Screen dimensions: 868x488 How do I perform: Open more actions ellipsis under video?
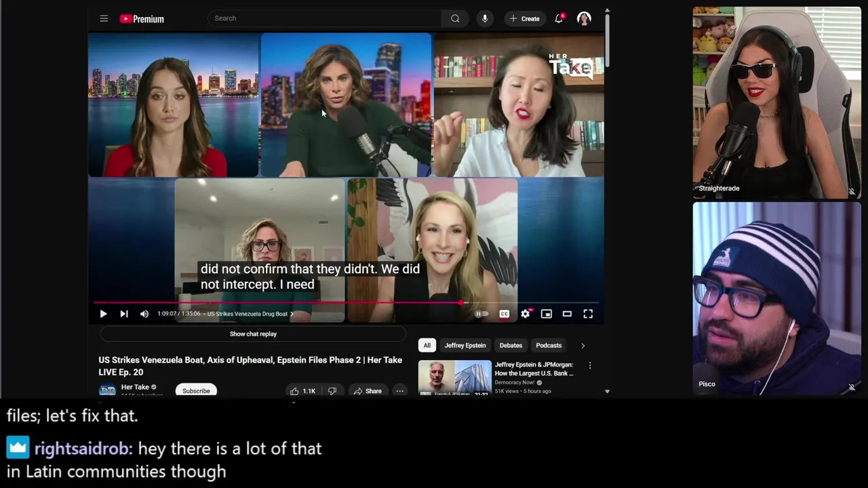(399, 391)
